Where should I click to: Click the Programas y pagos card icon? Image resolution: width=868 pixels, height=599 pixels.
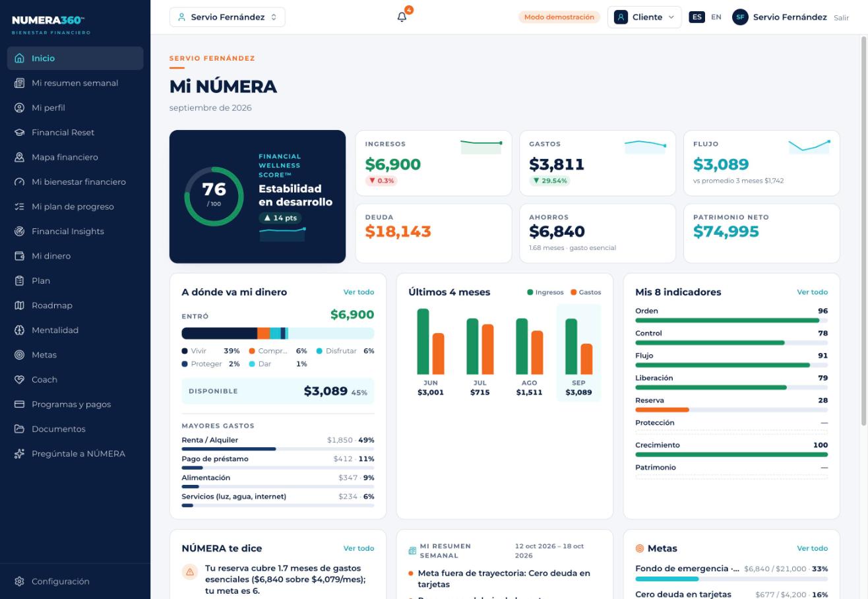[19, 404]
